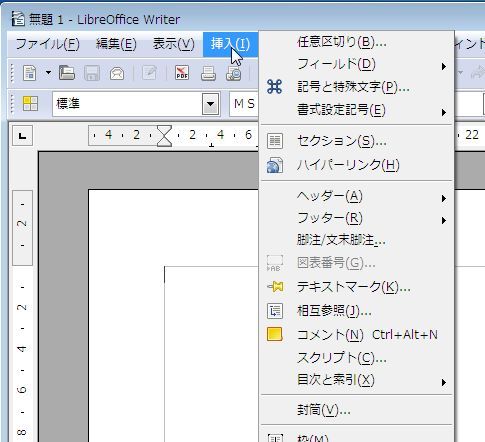Viewport: 485px width, 442px height.
Task: Select スクリプト(C)... menu item
Action: 357,358
